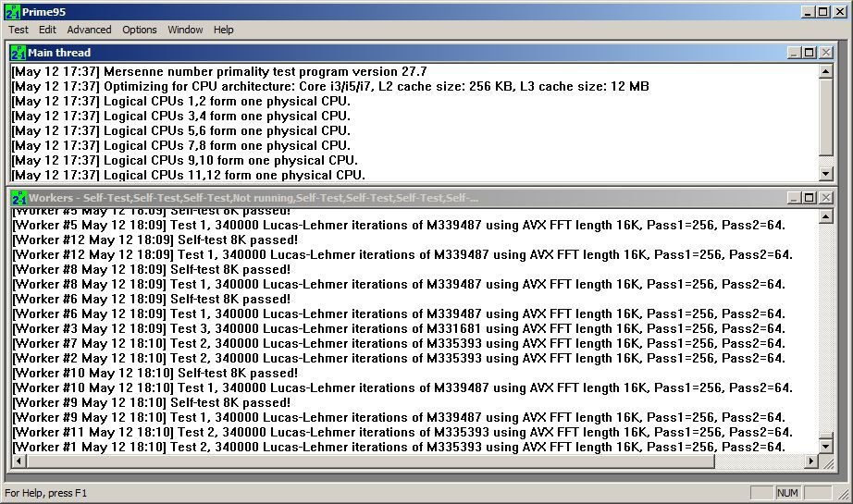Click Worker #12 'Self-test 8K passed!' line

[155, 240]
